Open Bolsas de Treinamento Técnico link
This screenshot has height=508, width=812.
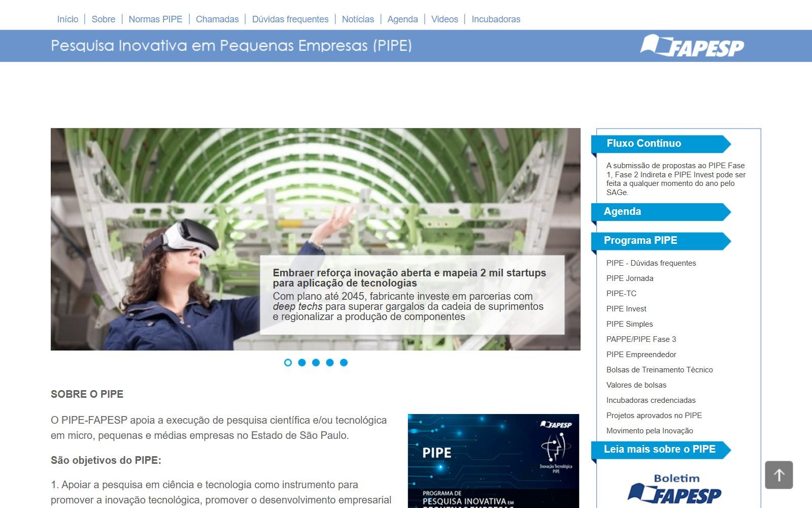pyautogui.click(x=660, y=370)
